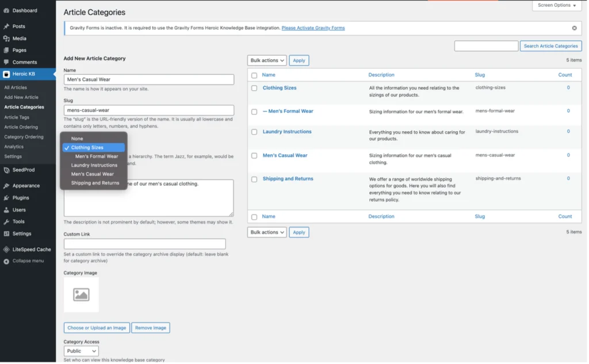Check the Shipping and Returns row checkbox
This screenshot has width=589, height=364.
pos(254,179)
